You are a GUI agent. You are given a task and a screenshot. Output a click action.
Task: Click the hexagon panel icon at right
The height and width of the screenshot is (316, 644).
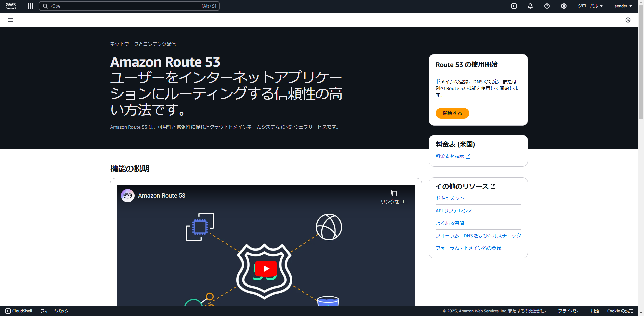[628, 20]
